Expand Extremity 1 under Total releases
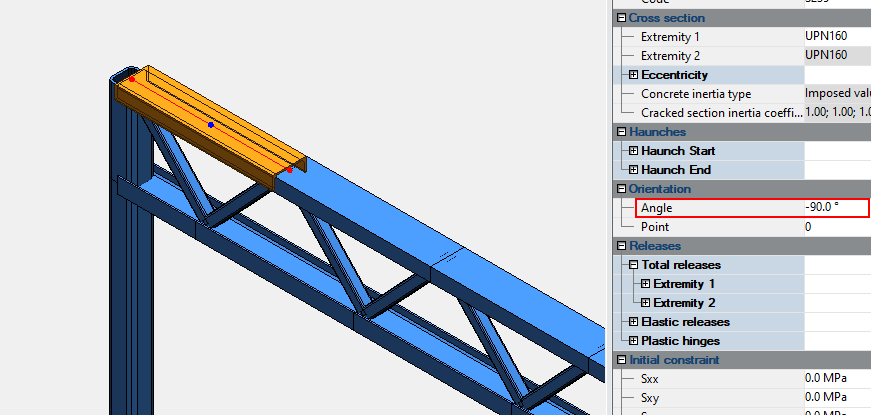This screenshot has height=415, width=871. [x=645, y=284]
